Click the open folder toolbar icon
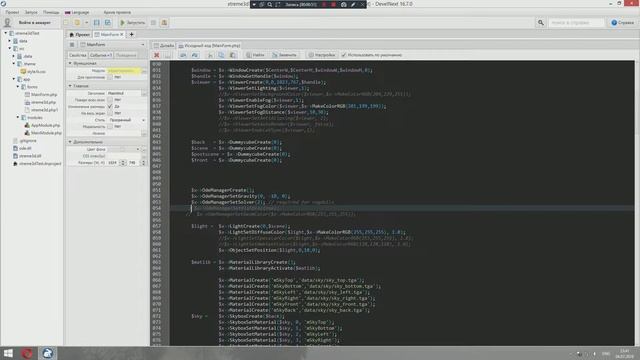 (77, 22)
